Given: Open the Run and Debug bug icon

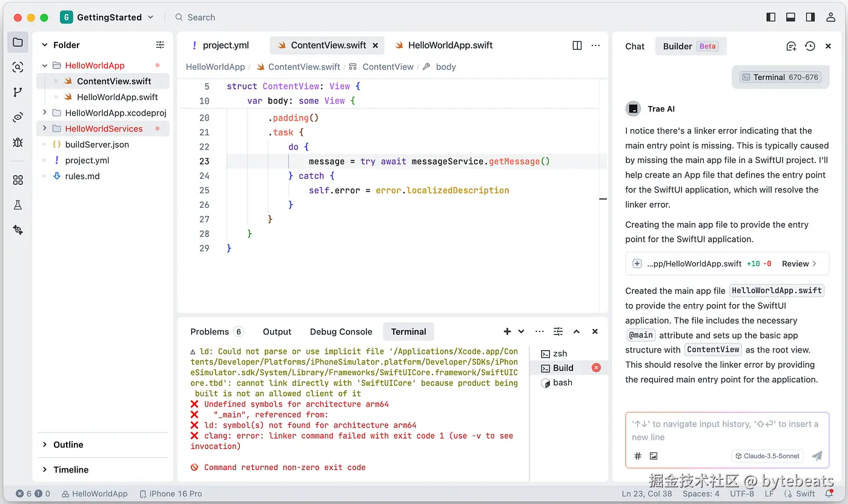Looking at the screenshot, I should (18, 142).
